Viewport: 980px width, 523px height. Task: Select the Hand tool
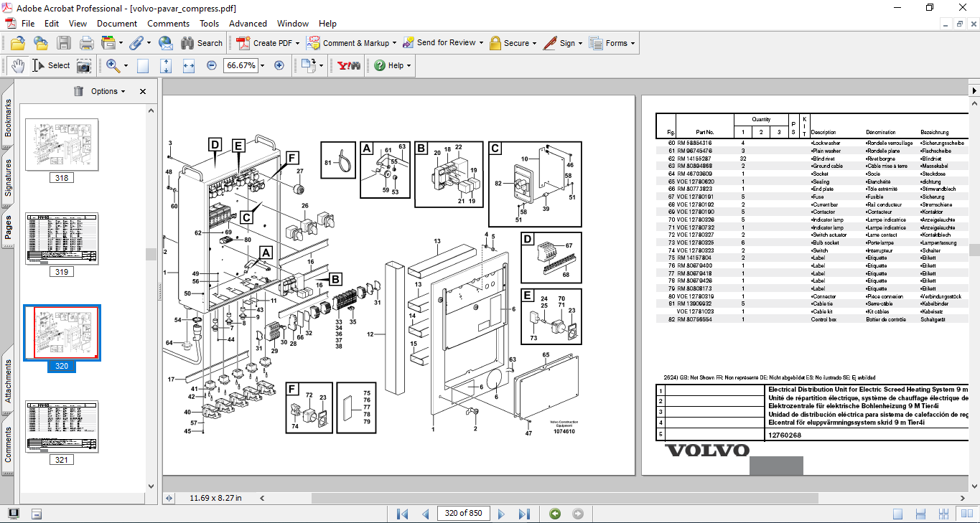tap(18, 65)
